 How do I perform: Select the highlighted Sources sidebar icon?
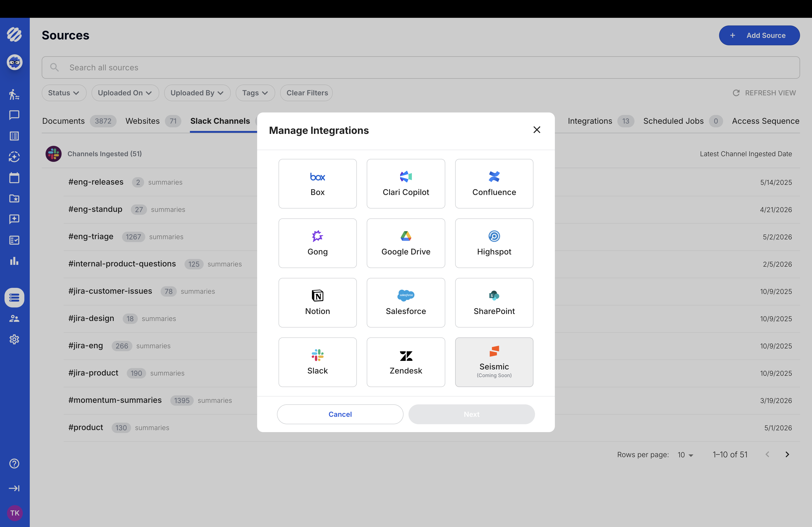[x=14, y=298]
